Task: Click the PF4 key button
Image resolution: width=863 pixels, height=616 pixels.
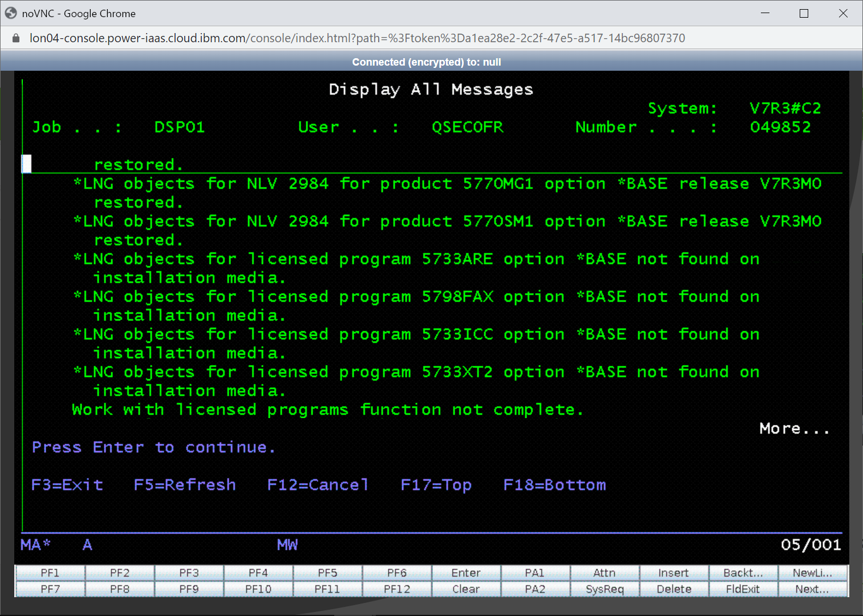Action: 258,573
